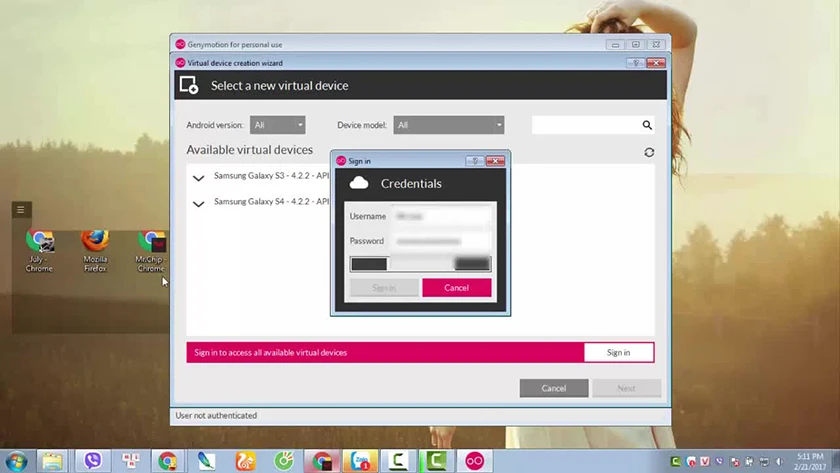This screenshot has width=840, height=473.
Task: Click the search magnifier icon
Action: (x=647, y=125)
